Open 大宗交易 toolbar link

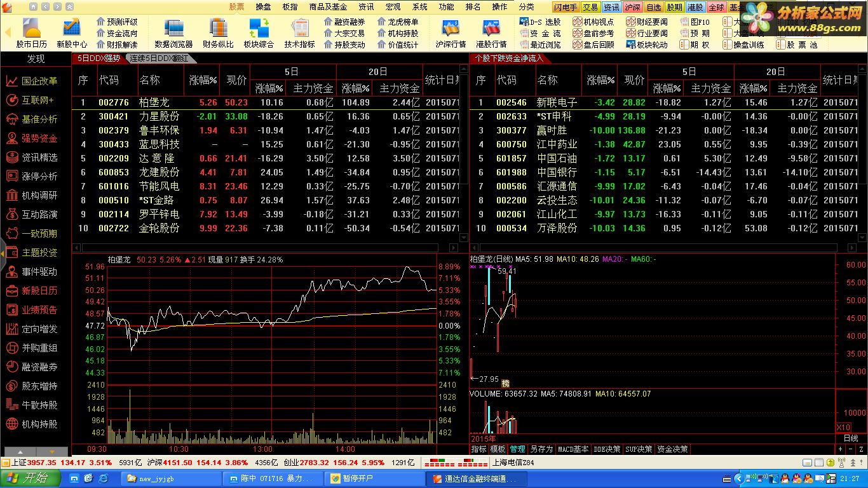pyautogui.click(x=344, y=33)
